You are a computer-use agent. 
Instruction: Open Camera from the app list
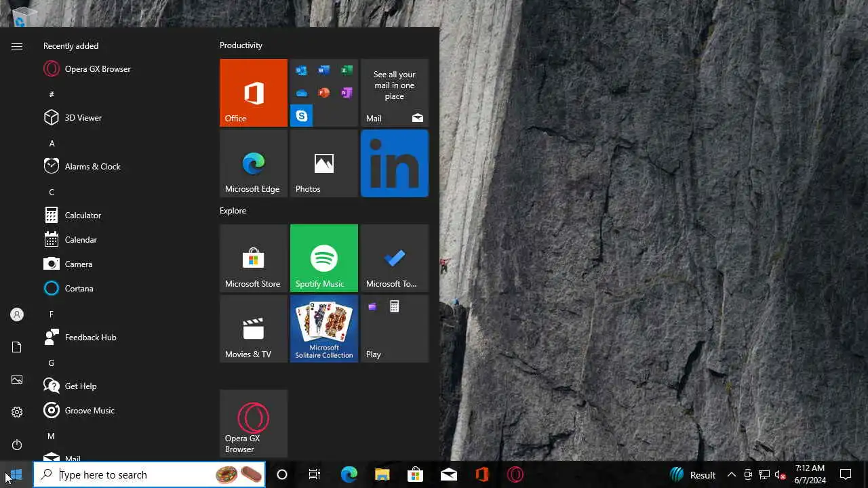coord(122,264)
